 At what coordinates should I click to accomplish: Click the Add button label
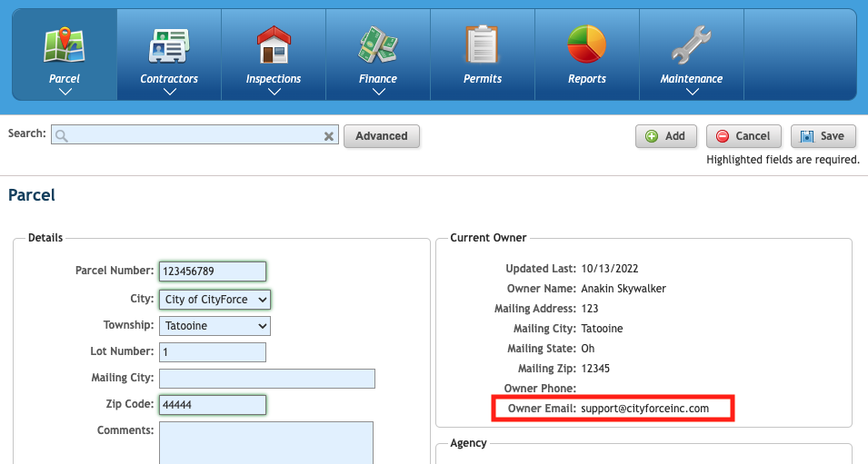point(674,136)
